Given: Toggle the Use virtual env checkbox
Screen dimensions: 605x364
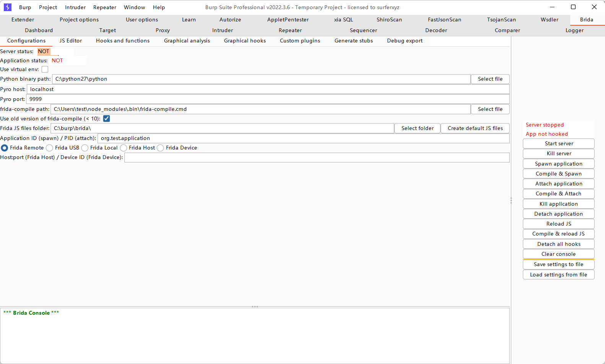Looking at the screenshot, I should click(x=45, y=69).
